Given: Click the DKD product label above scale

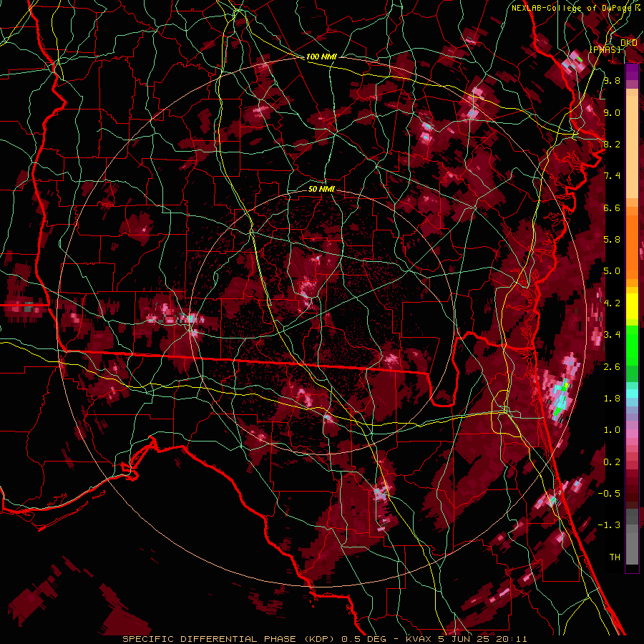Looking at the screenshot, I should click(x=628, y=42).
